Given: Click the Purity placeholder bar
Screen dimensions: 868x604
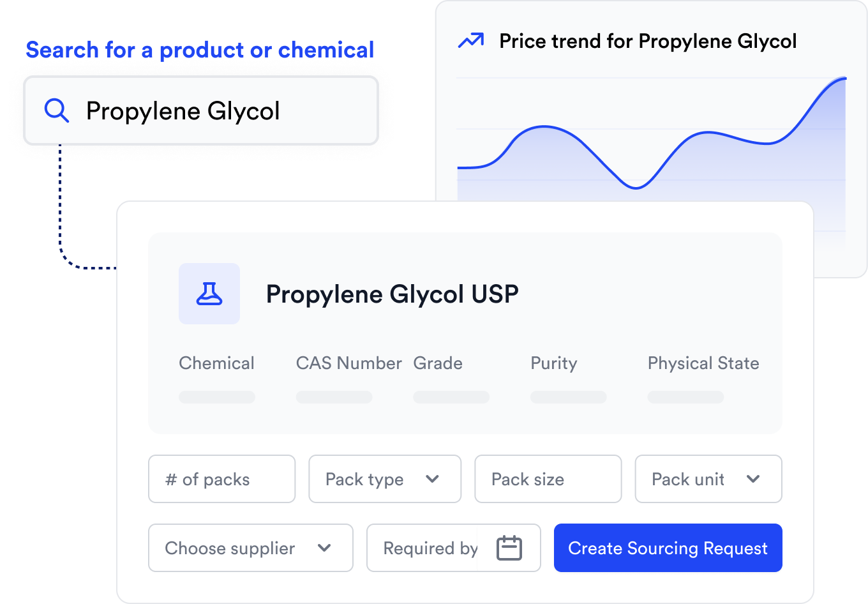Looking at the screenshot, I should pyautogui.click(x=568, y=396).
